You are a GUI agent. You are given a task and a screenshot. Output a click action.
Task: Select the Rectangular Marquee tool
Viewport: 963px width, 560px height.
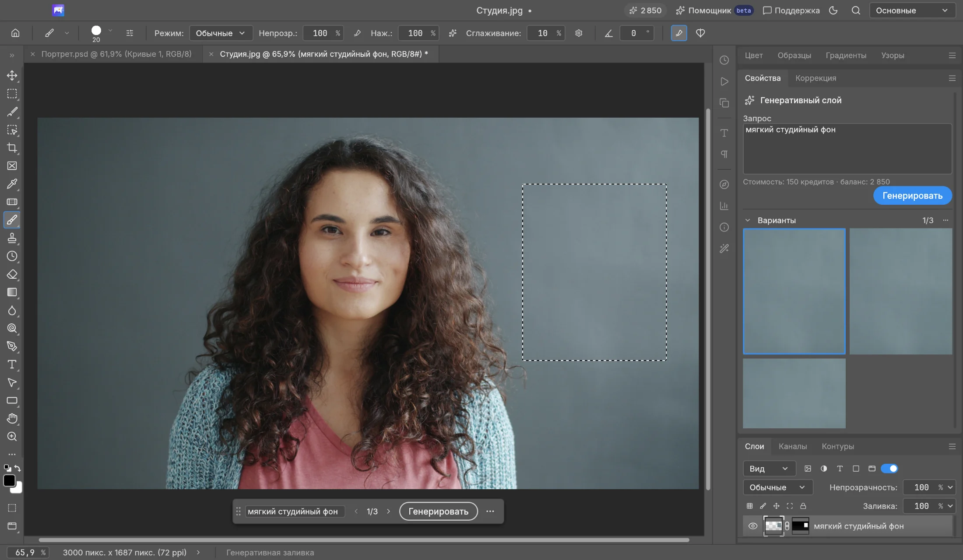click(x=12, y=94)
